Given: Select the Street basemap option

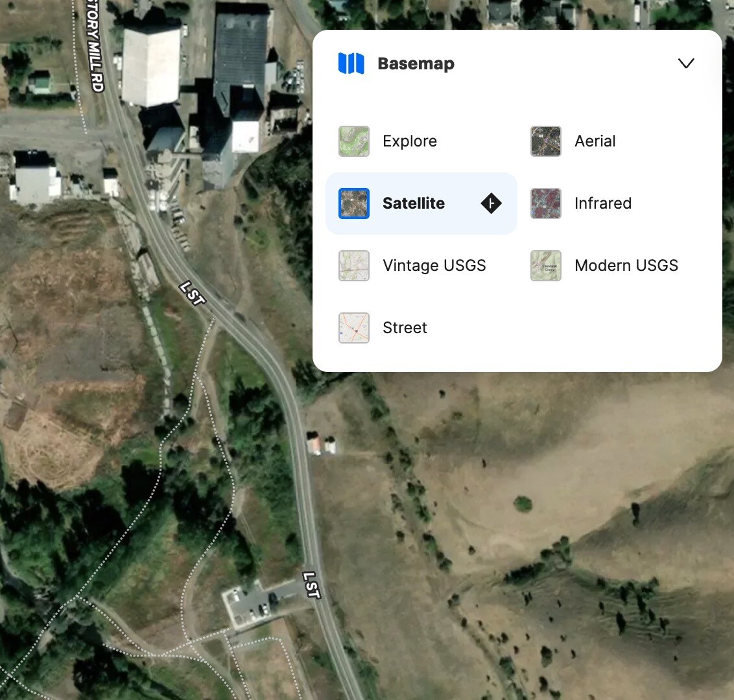Looking at the screenshot, I should coord(396,327).
